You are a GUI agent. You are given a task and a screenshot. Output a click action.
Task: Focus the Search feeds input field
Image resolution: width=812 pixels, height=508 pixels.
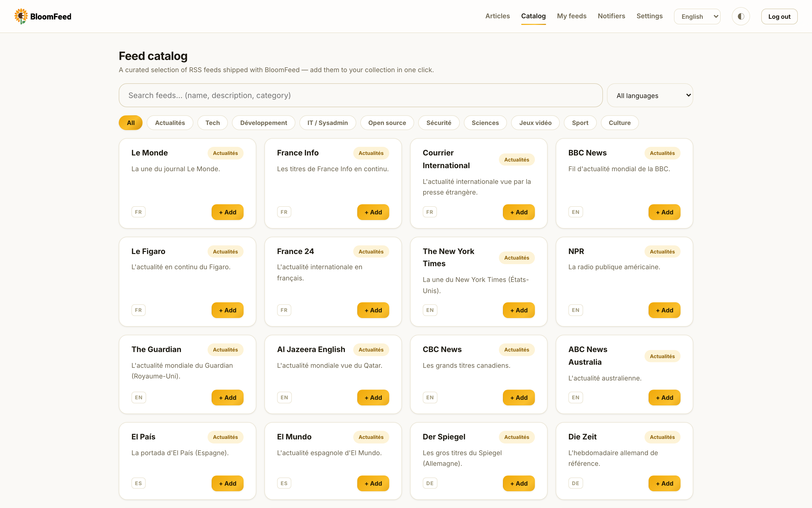point(360,96)
